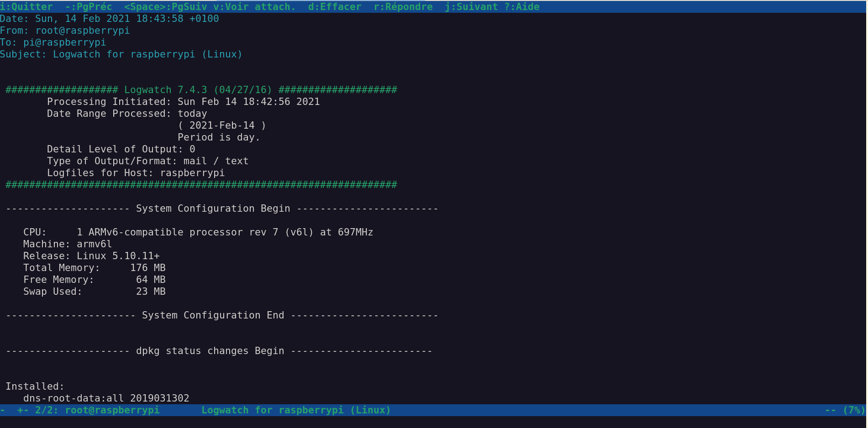Click the Release Linux 5.10.11+ line
The image size is (868, 428).
pos(91,256)
